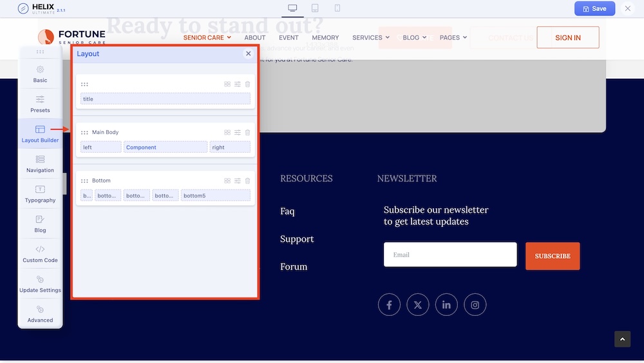Open the Navigation sidebar tab
The image size is (644, 363).
coord(40,164)
